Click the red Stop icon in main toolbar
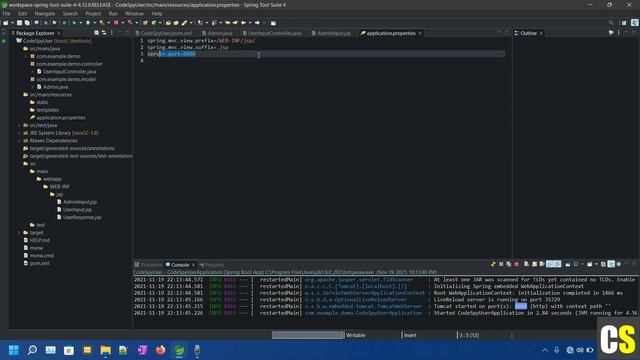This screenshot has height=360, width=640. [x=116, y=23]
